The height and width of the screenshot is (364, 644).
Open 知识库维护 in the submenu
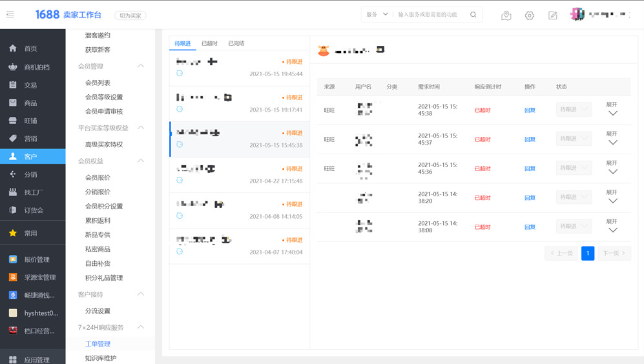click(x=101, y=358)
